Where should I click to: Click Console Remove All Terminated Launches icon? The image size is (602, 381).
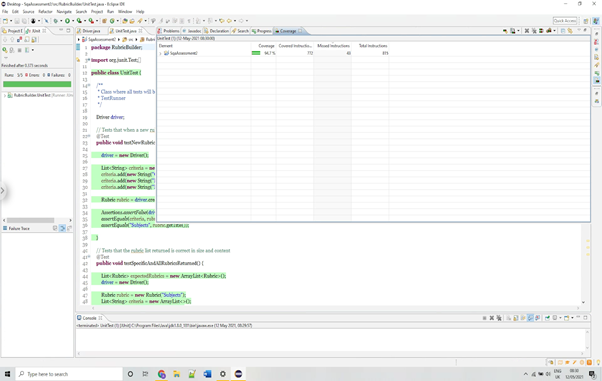[x=499, y=318]
